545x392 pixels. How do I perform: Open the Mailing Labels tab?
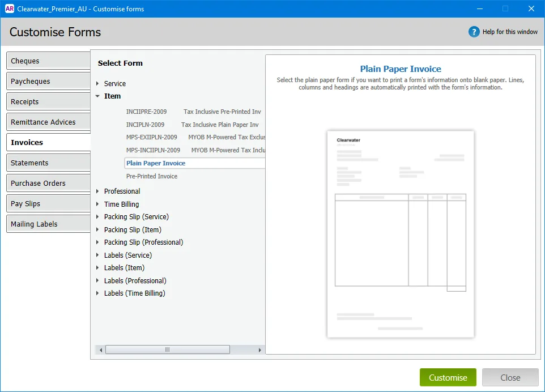click(x=48, y=224)
